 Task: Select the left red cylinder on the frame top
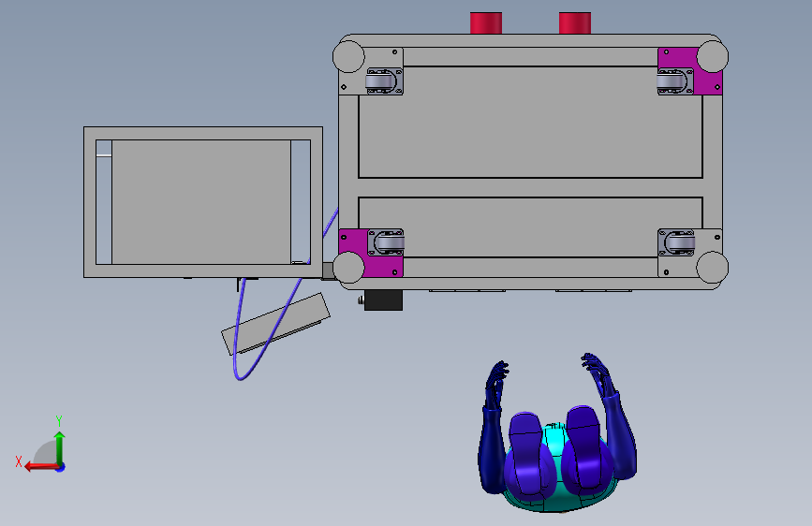(x=486, y=23)
